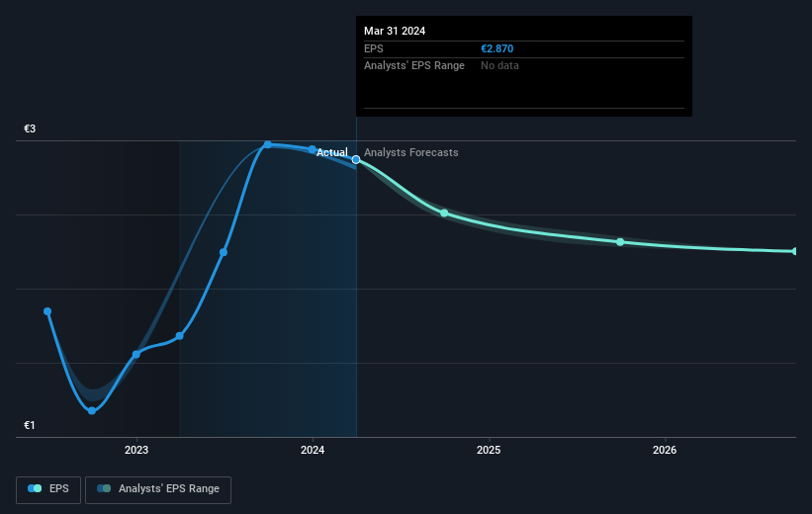Toggle the EPS legend series
The image size is (812, 514).
coord(48,489)
